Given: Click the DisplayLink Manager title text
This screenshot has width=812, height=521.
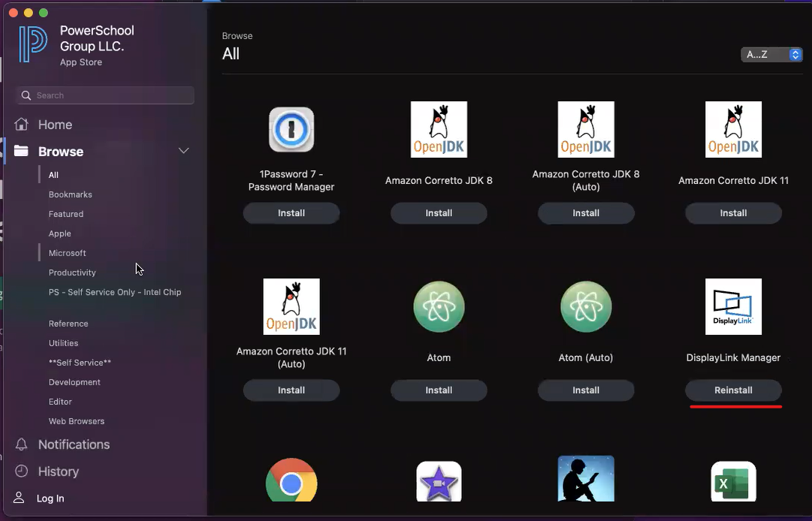Looking at the screenshot, I should 733,358.
